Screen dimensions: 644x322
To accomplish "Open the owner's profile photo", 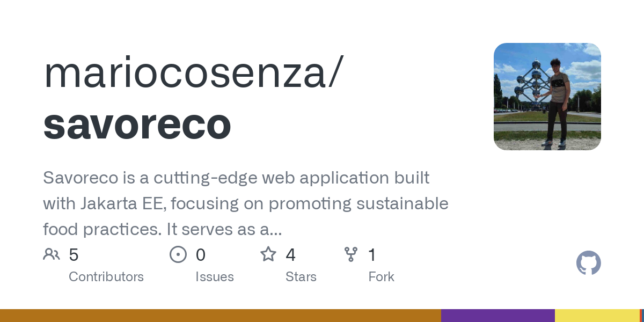I will click(547, 97).
